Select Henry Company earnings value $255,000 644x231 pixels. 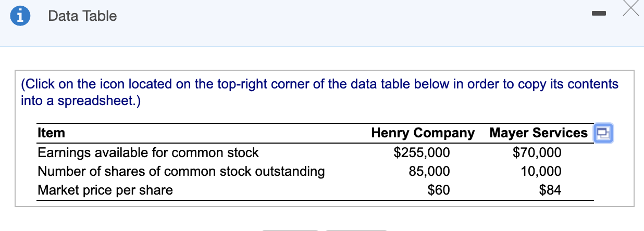click(x=422, y=152)
